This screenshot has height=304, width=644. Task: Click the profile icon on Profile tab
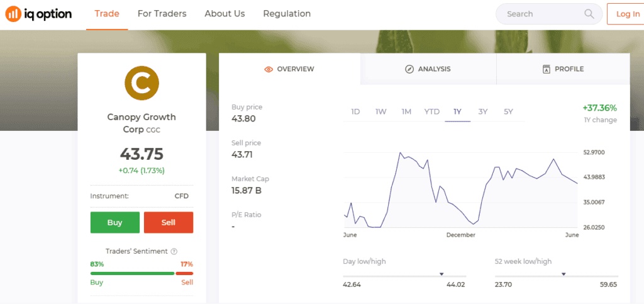(x=547, y=69)
